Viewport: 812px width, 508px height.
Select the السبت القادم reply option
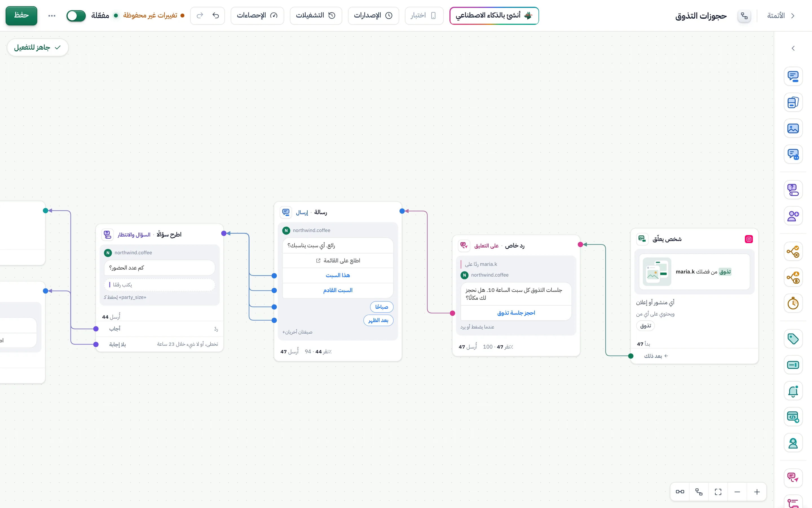338,290
